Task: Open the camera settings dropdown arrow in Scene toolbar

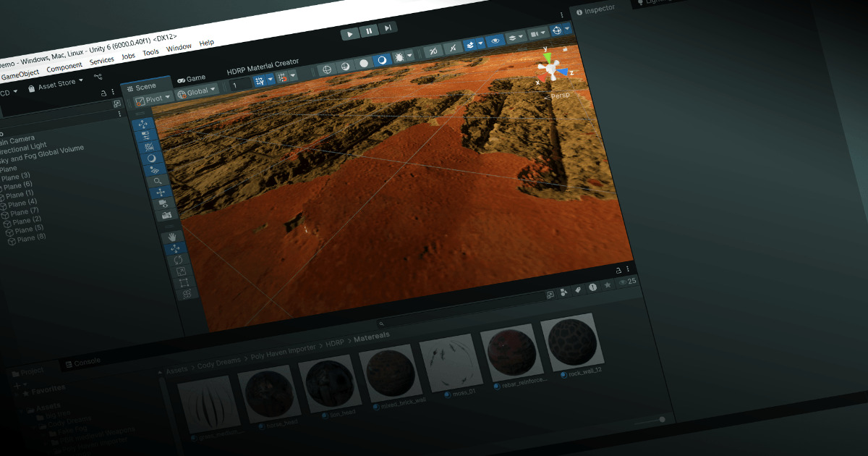Action: click(x=544, y=32)
